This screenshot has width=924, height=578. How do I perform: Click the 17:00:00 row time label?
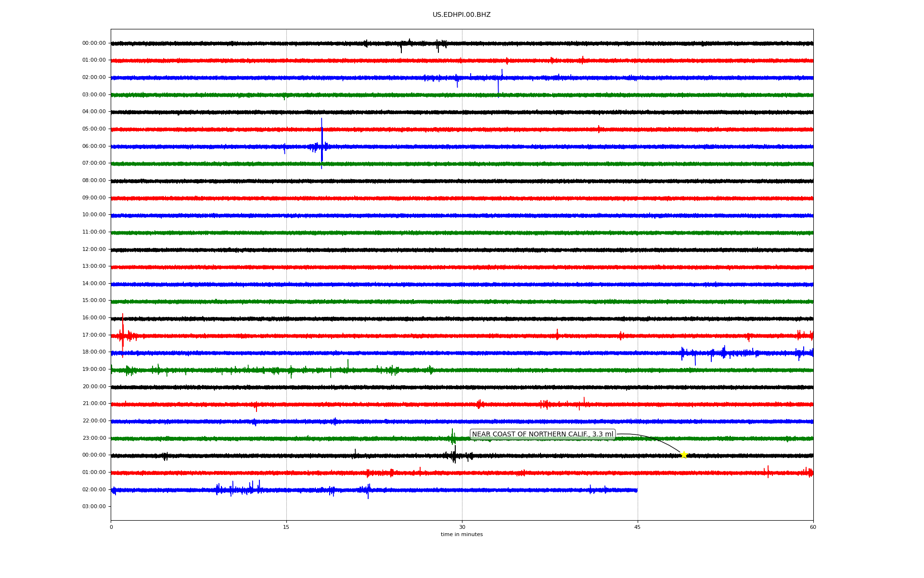click(x=94, y=335)
